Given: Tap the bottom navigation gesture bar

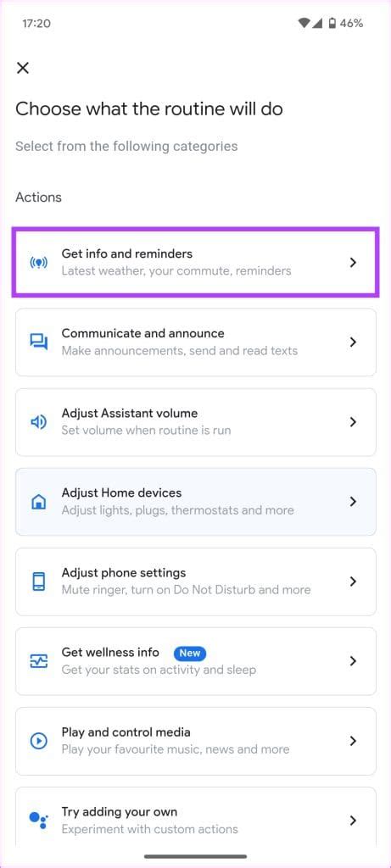Looking at the screenshot, I should [195, 856].
